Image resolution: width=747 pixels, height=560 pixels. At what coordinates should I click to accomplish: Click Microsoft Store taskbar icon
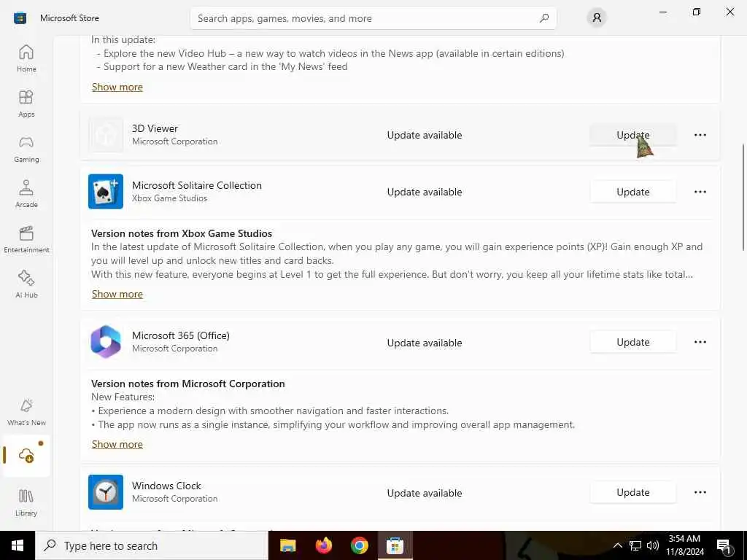pyautogui.click(x=395, y=545)
